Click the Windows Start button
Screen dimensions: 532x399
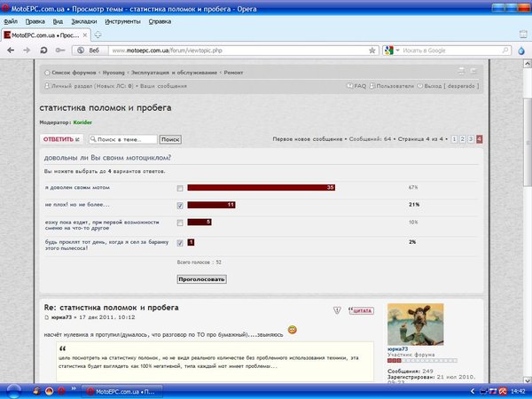click(13, 391)
